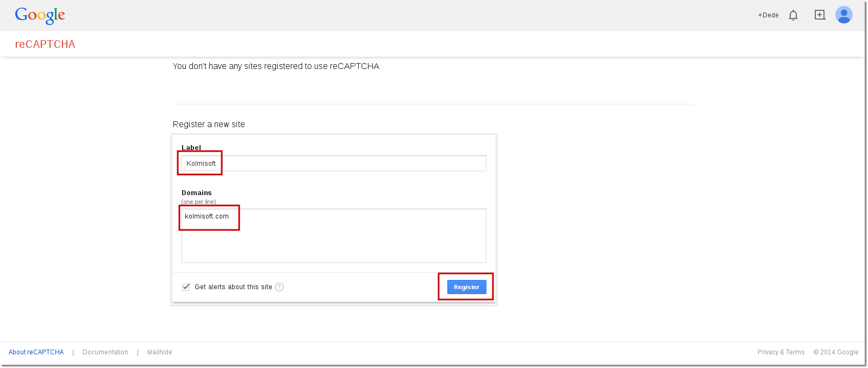
Task: Open the Mailhide footer link
Action: 160,352
